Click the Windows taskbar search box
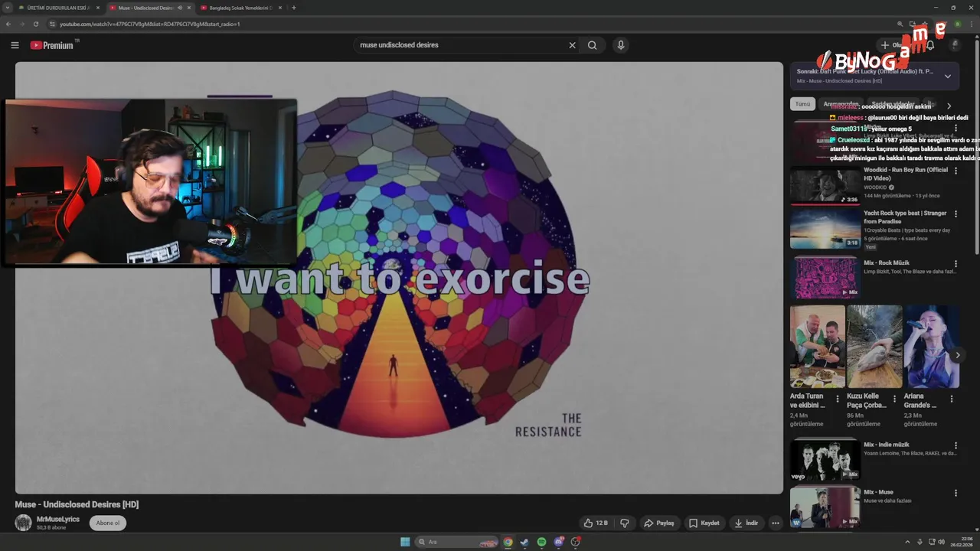The height and width of the screenshot is (551, 980). (456, 542)
